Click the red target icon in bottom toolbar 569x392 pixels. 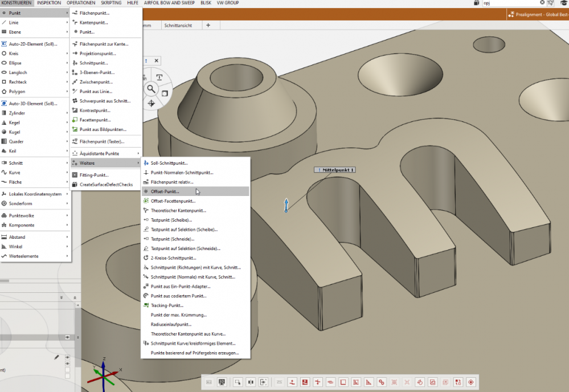pyautogui.click(x=470, y=382)
